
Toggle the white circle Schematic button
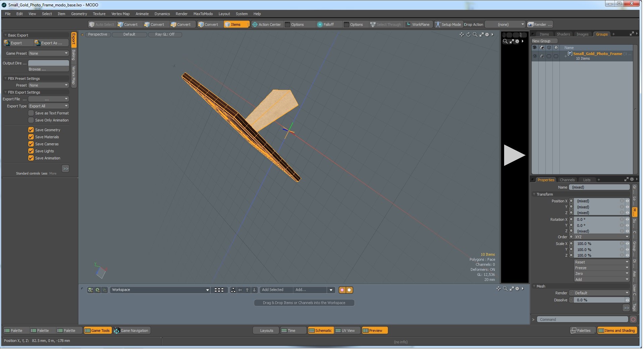coord(349,290)
